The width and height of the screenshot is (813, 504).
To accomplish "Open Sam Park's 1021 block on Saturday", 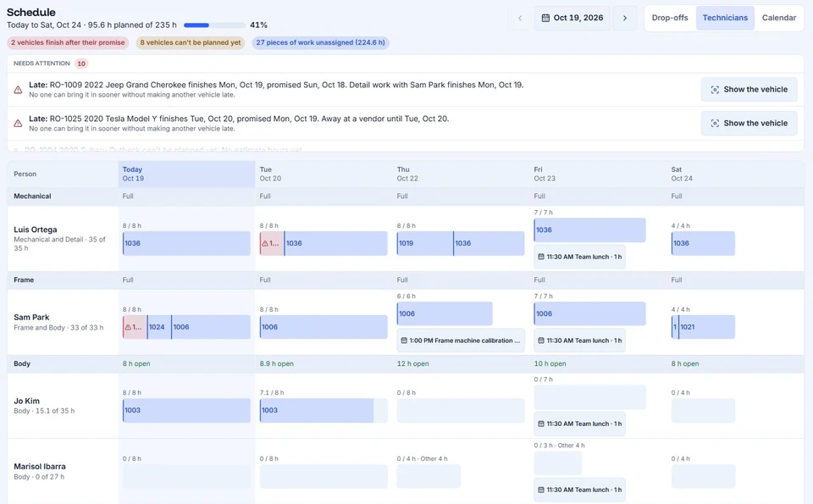I will pos(706,327).
